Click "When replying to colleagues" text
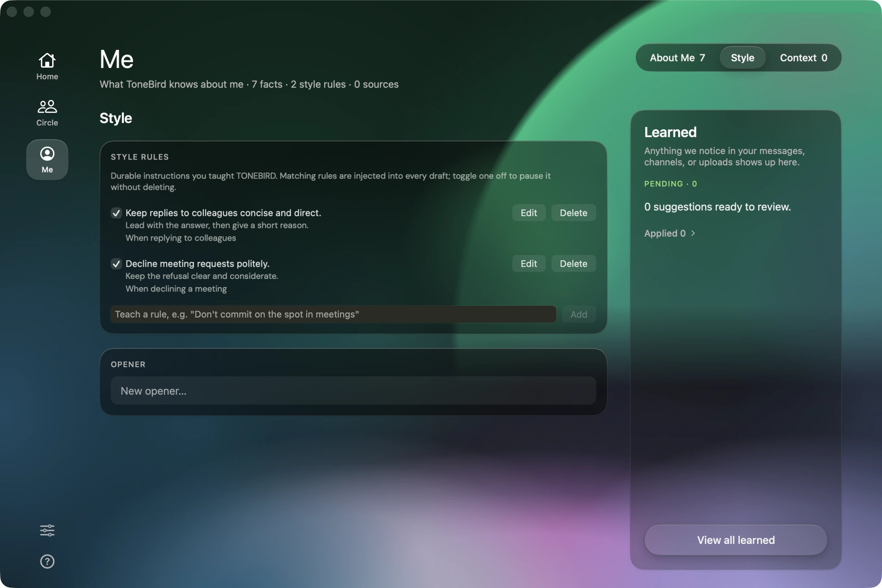Image resolution: width=882 pixels, height=588 pixels. point(181,238)
